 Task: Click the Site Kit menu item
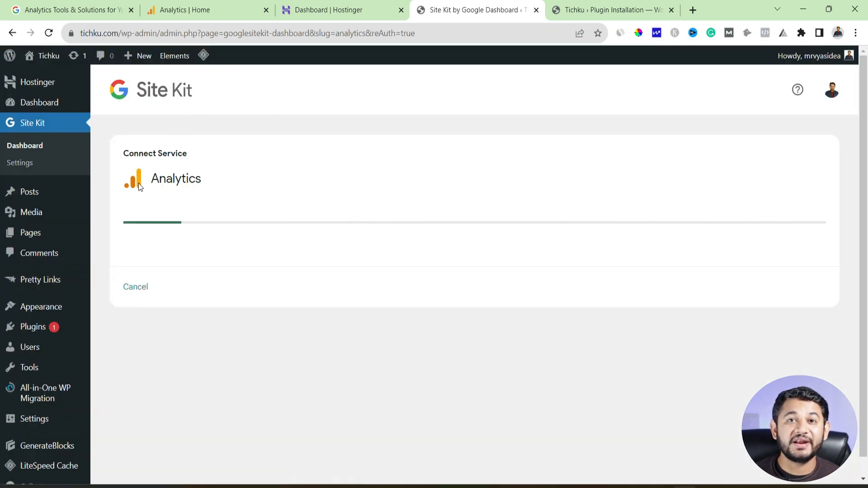click(32, 122)
